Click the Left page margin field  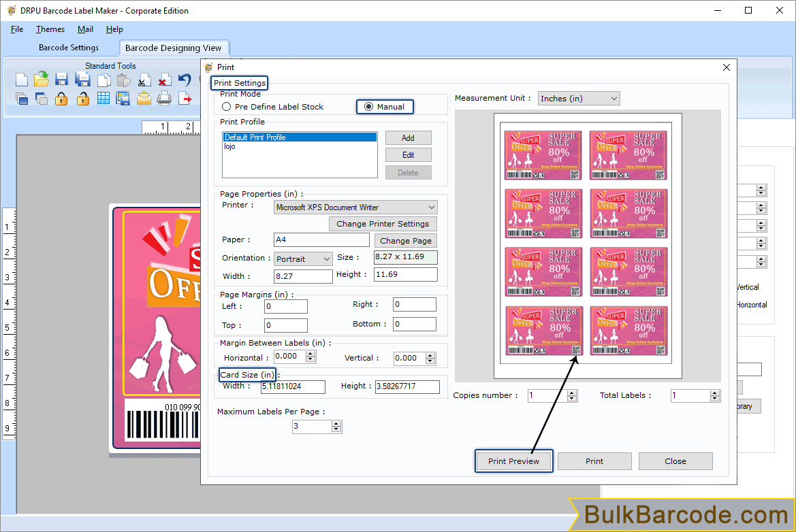(x=286, y=306)
